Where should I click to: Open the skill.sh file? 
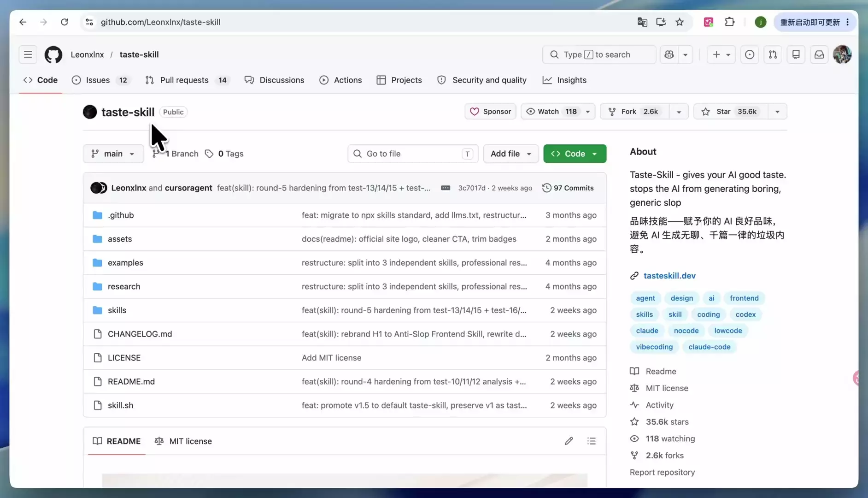[x=120, y=405]
